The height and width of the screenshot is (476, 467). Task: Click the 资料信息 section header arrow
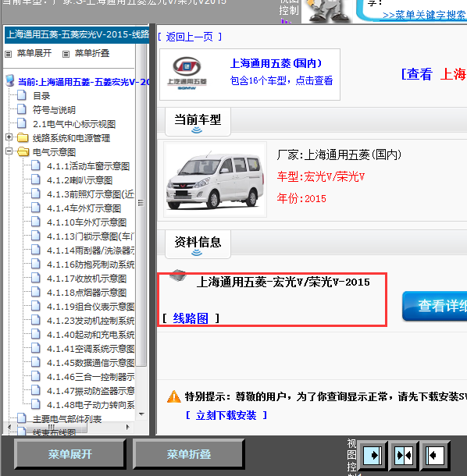pos(197,253)
